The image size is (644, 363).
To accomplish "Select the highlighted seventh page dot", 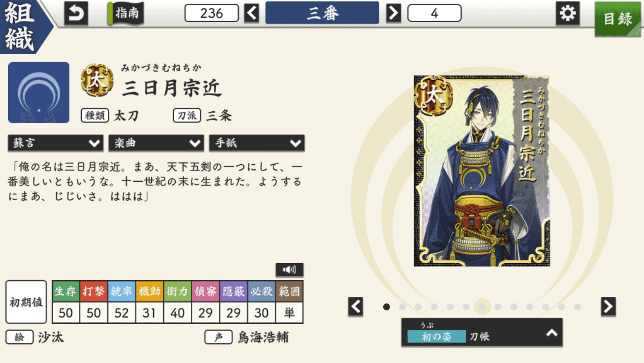I will [x=482, y=307].
